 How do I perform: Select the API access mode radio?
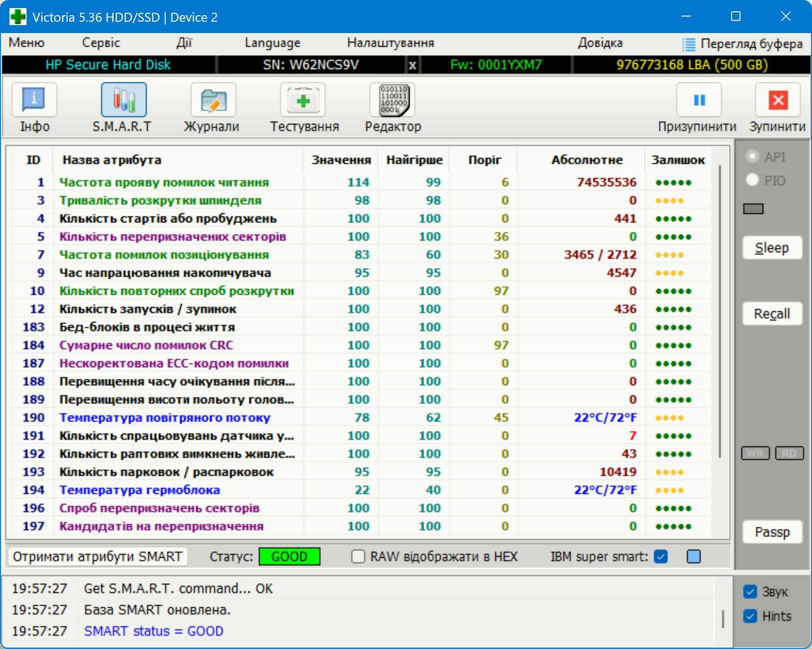(x=752, y=157)
